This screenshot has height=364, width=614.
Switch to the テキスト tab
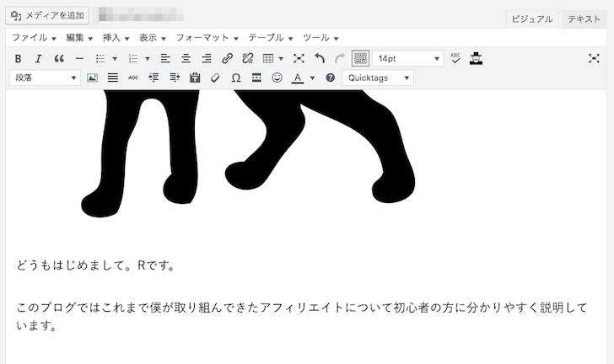584,19
